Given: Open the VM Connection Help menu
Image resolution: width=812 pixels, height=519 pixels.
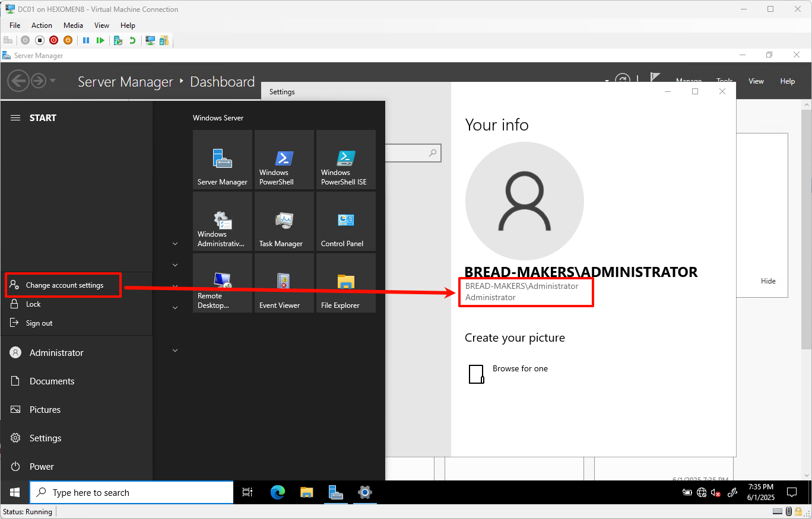Looking at the screenshot, I should pos(128,26).
